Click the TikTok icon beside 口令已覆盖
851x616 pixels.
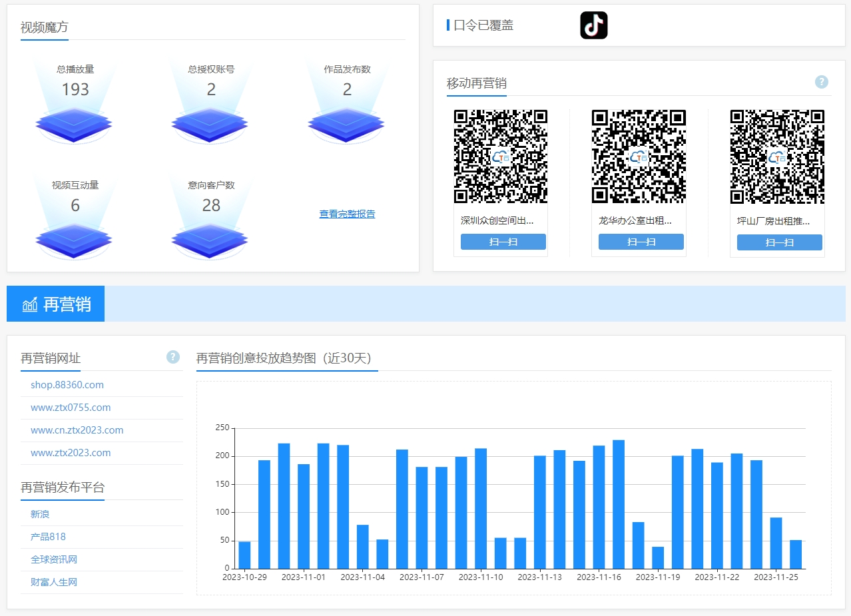coord(593,25)
